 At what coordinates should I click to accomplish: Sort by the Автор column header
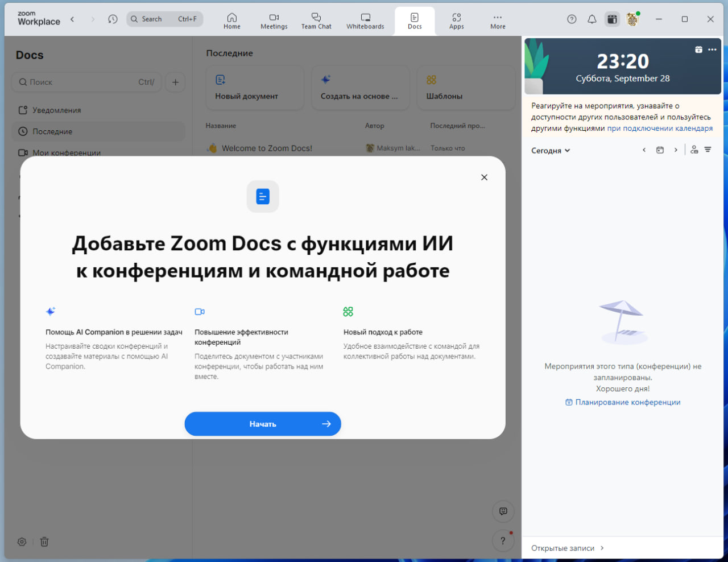coord(374,126)
